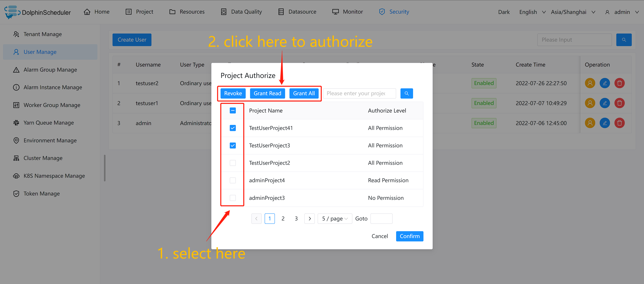
Task: Check the adminProject4 checkbox
Action: point(232,180)
